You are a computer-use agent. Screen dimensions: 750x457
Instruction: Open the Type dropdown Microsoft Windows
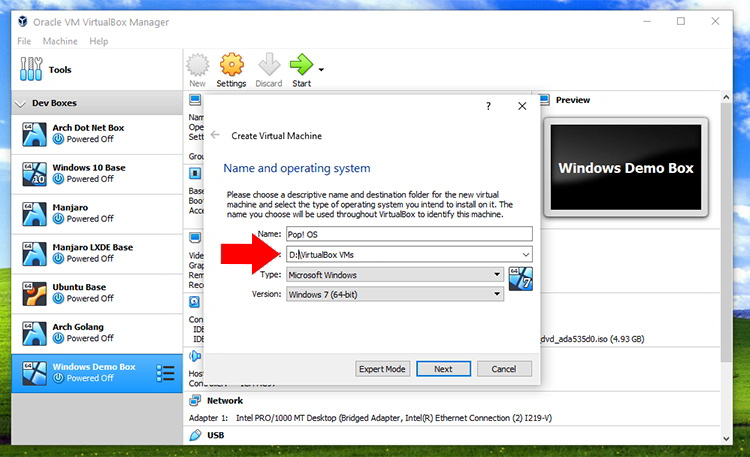(x=395, y=275)
